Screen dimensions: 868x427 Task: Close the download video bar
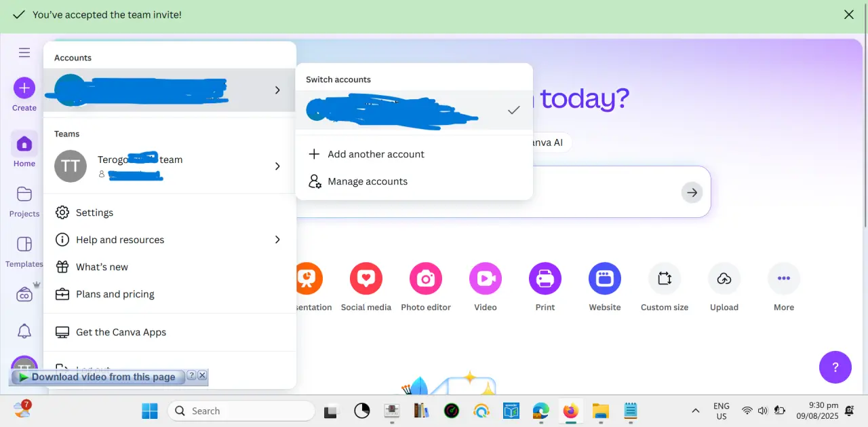[x=202, y=375]
